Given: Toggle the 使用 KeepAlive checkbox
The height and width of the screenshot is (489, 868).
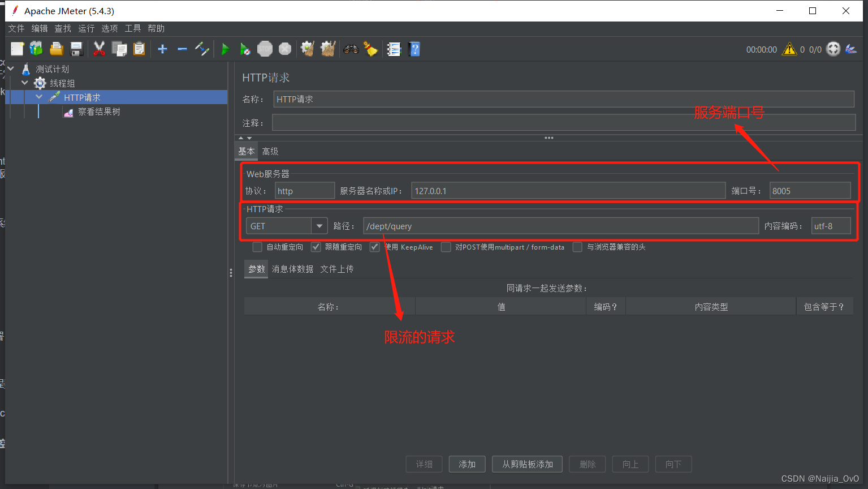Looking at the screenshot, I should click(374, 247).
